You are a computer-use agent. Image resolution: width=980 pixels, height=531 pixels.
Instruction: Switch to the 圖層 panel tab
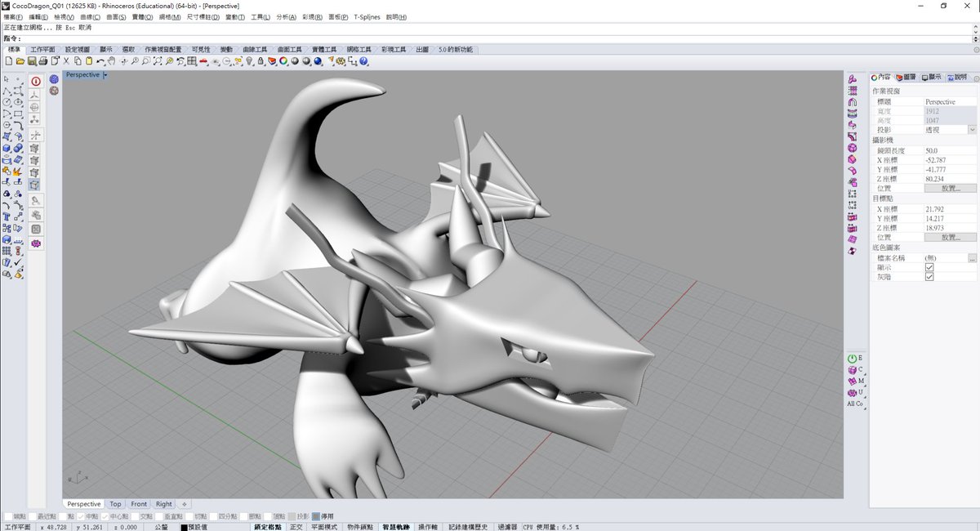[x=906, y=77]
